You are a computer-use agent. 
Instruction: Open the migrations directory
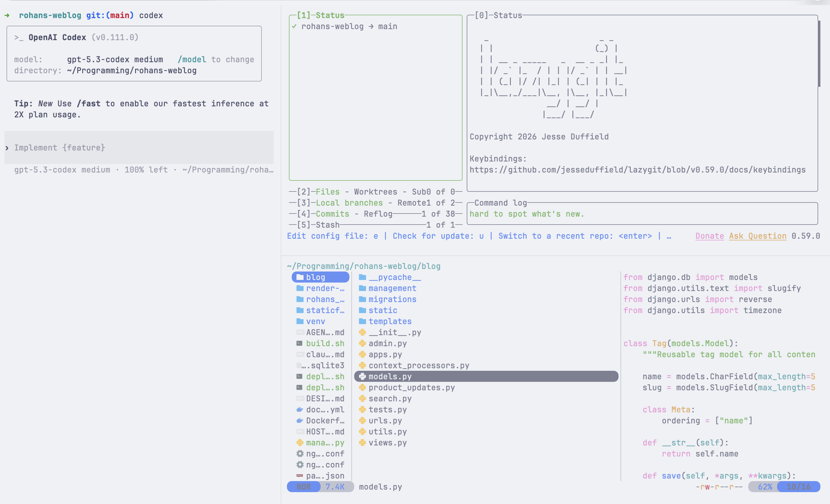392,299
